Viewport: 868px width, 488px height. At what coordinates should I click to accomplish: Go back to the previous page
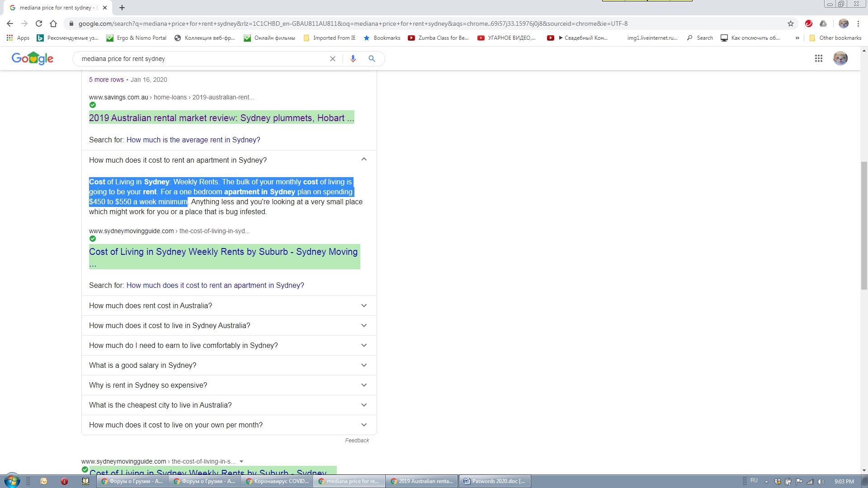(x=10, y=23)
